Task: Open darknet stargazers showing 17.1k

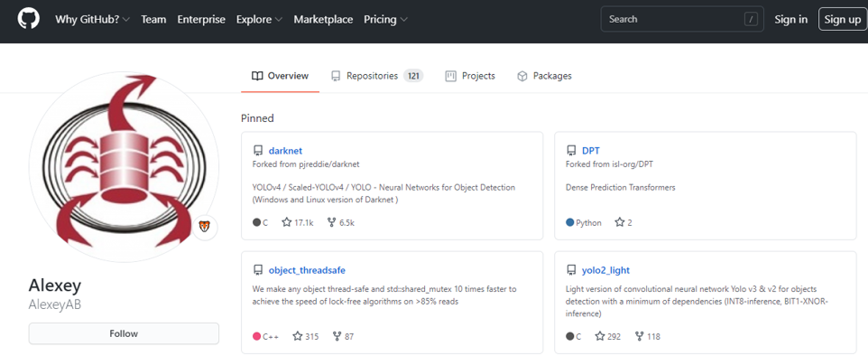Action: point(297,222)
